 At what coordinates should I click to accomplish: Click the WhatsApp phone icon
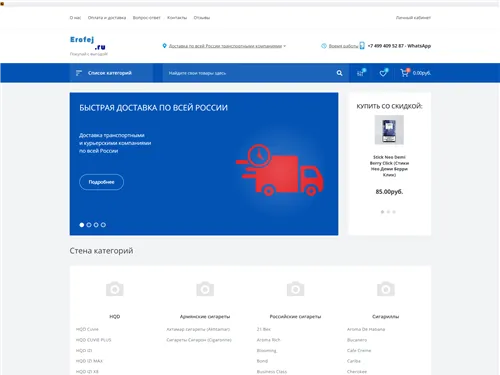[x=362, y=46]
